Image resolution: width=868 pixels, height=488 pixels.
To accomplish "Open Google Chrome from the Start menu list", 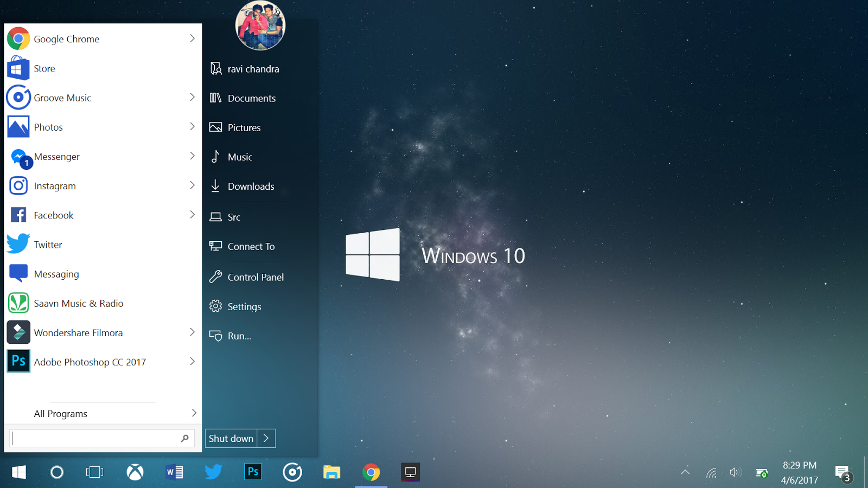I will pos(103,39).
